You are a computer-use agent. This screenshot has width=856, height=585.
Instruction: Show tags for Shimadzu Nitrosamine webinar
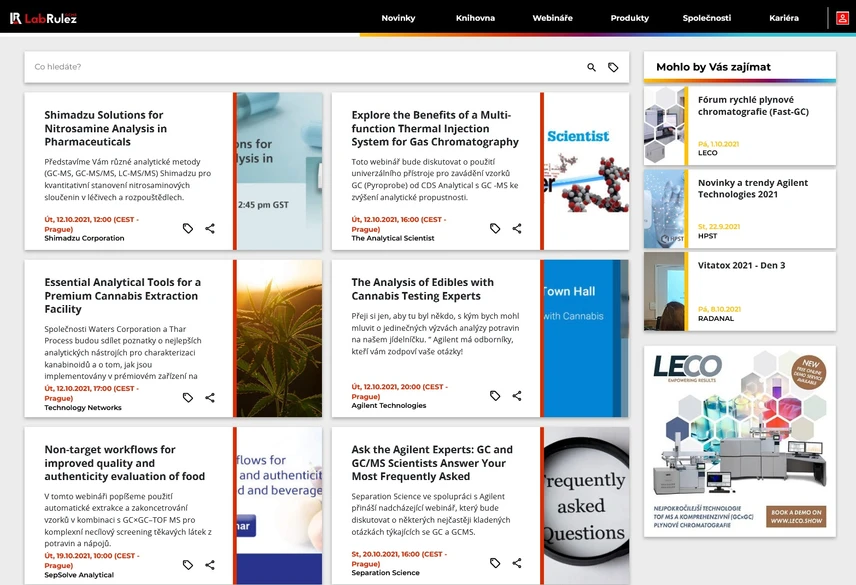click(188, 228)
